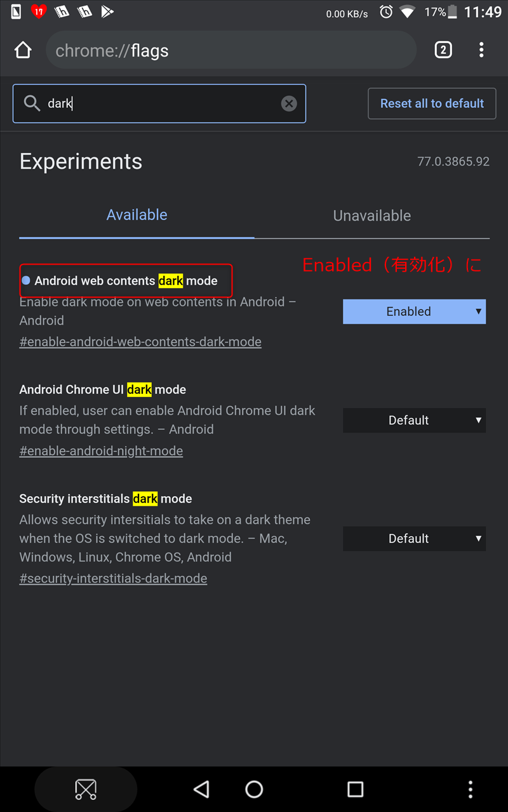The width and height of the screenshot is (508, 812).
Task: Open the Android recent apps square button
Action: pos(356,789)
